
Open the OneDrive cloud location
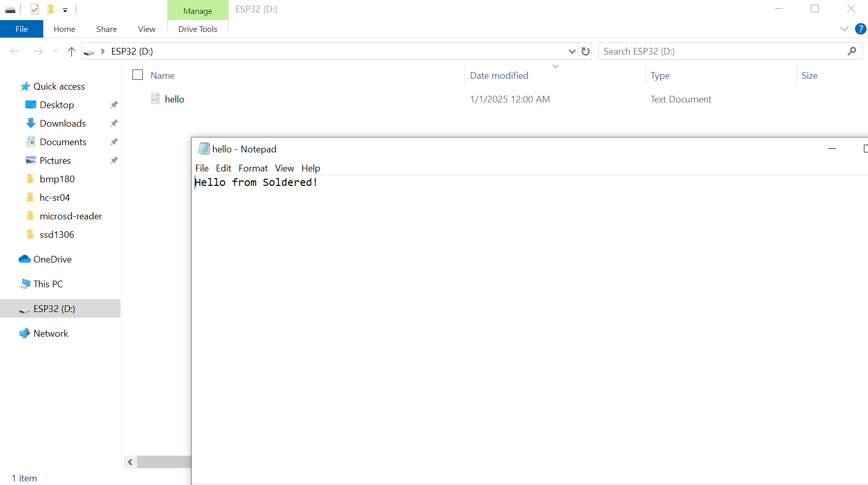(x=52, y=259)
